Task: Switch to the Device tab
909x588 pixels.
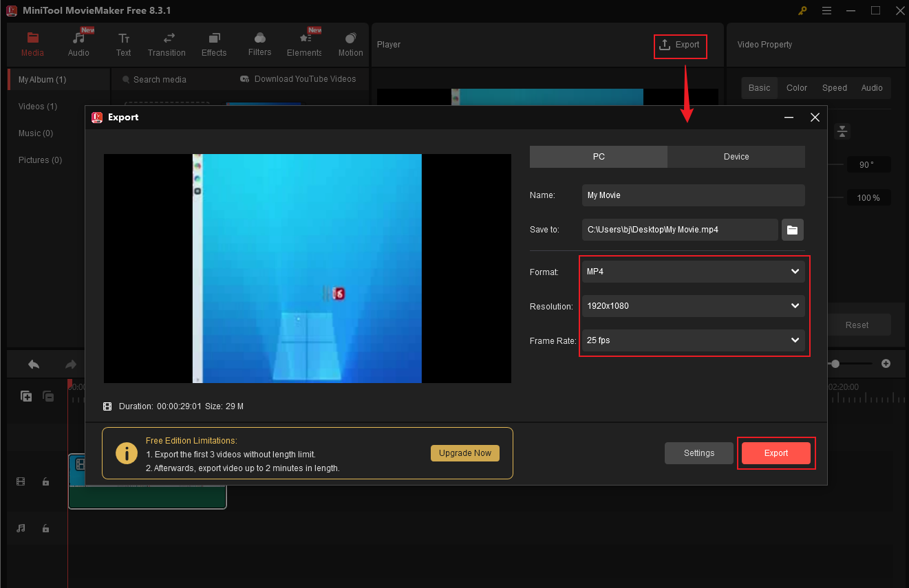Action: point(736,157)
